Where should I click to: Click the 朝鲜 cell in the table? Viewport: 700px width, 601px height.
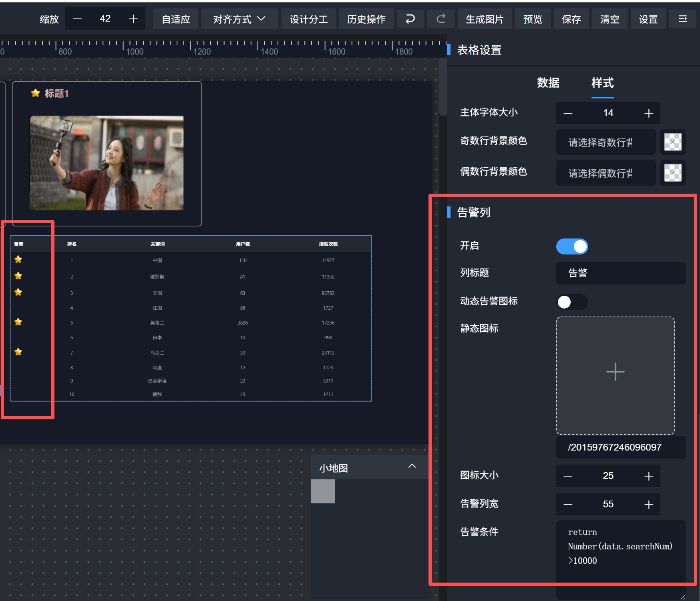pyautogui.click(x=157, y=395)
